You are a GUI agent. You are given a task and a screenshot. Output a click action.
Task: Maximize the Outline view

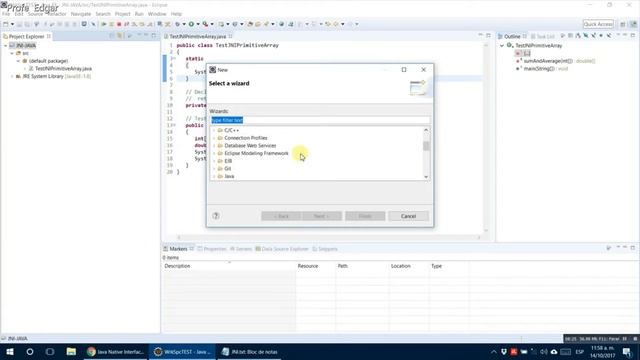point(633,36)
